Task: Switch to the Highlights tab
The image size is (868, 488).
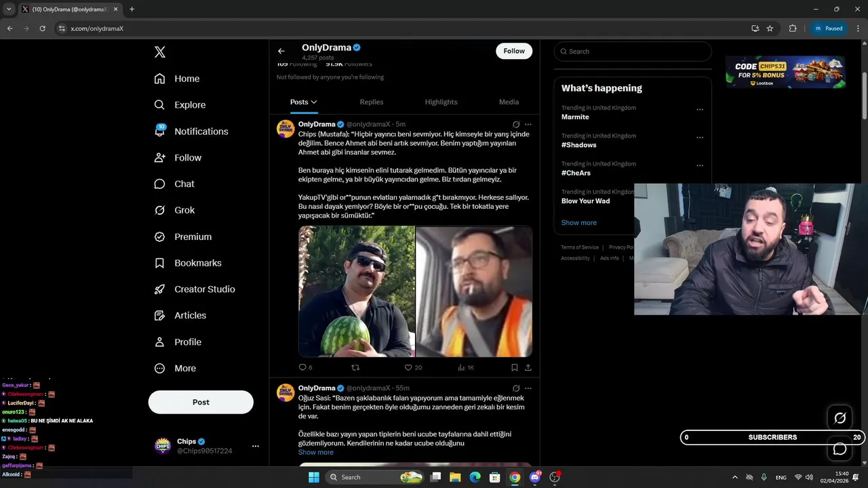Action: click(441, 102)
